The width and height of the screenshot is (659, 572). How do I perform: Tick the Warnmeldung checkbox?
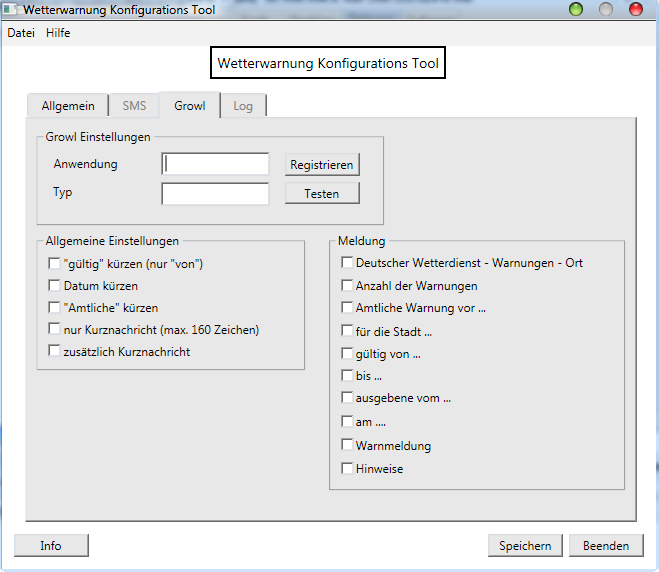click(347, 445)
